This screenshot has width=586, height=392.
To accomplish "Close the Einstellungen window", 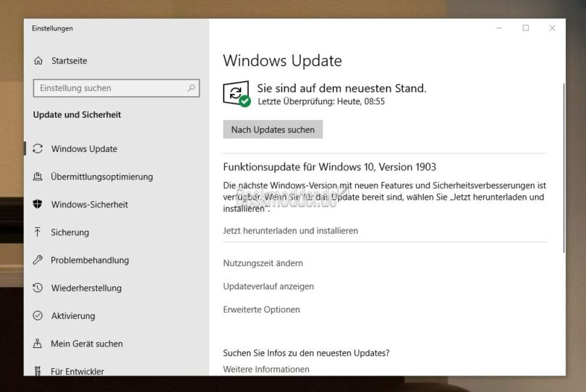I will pyautogui.click(x=552, y=28).
